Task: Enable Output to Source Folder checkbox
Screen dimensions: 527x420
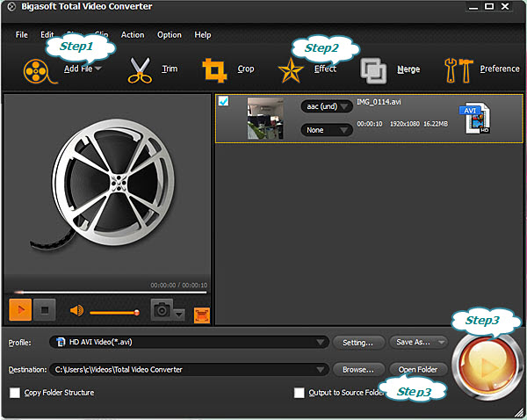Action: click(x=300, y=393)
